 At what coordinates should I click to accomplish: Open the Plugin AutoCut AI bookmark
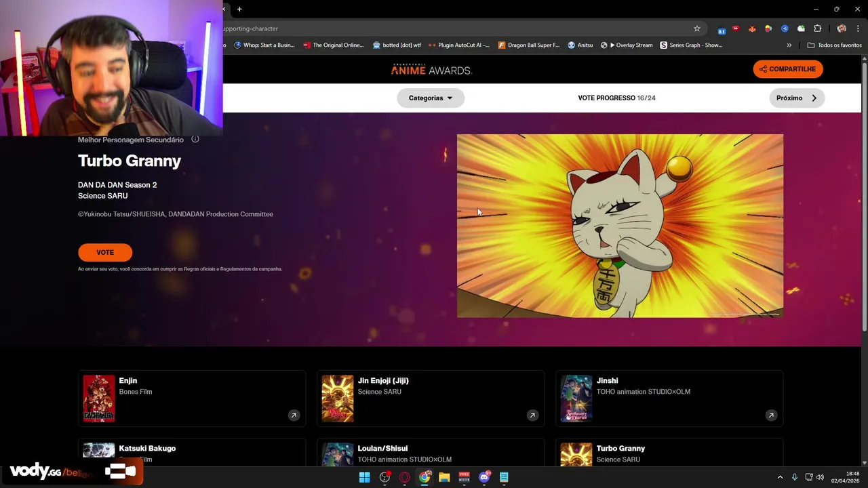point(459,45)
